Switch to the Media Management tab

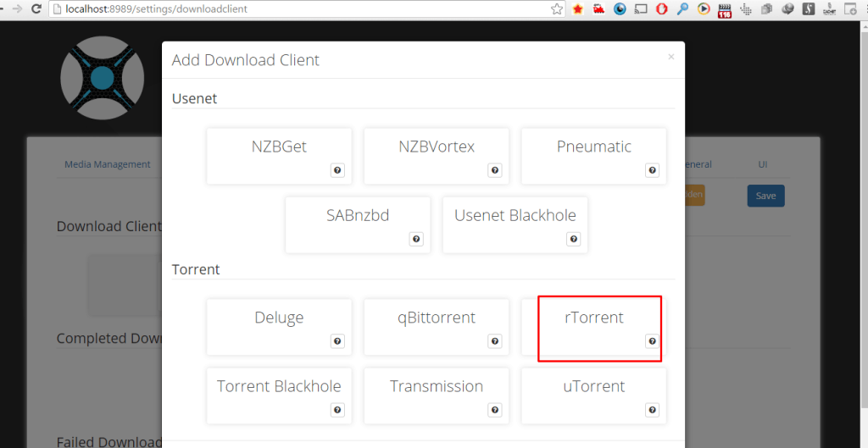[108, 164]
